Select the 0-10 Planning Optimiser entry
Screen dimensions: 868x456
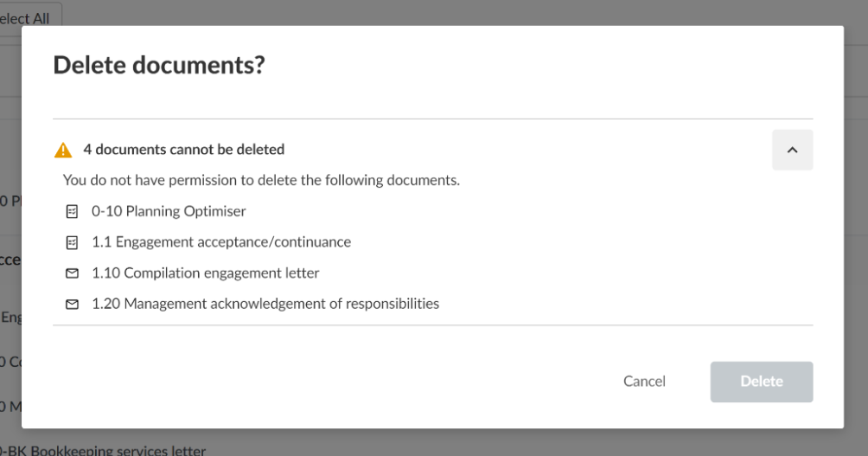click(169, 211)
